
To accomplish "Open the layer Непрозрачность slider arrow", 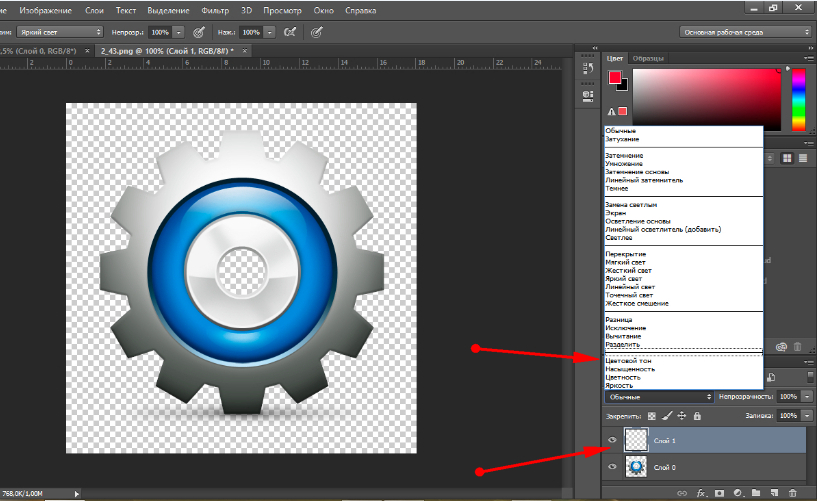I will coord(807,397).
